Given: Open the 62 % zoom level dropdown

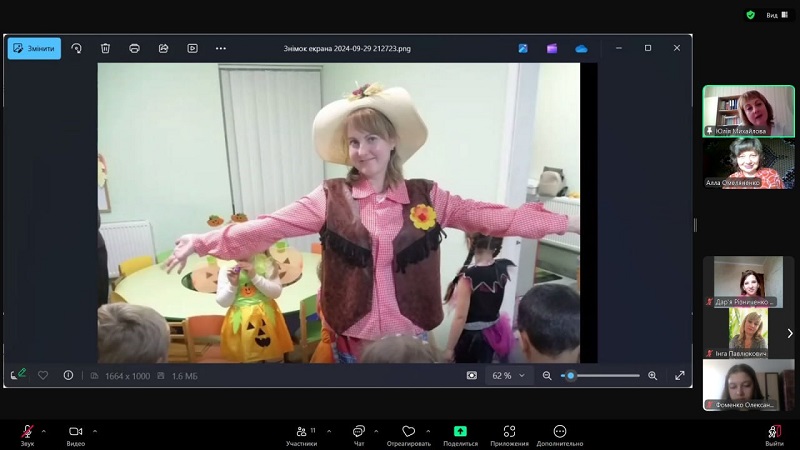Looking at the screenshot, I should point(508,376).
